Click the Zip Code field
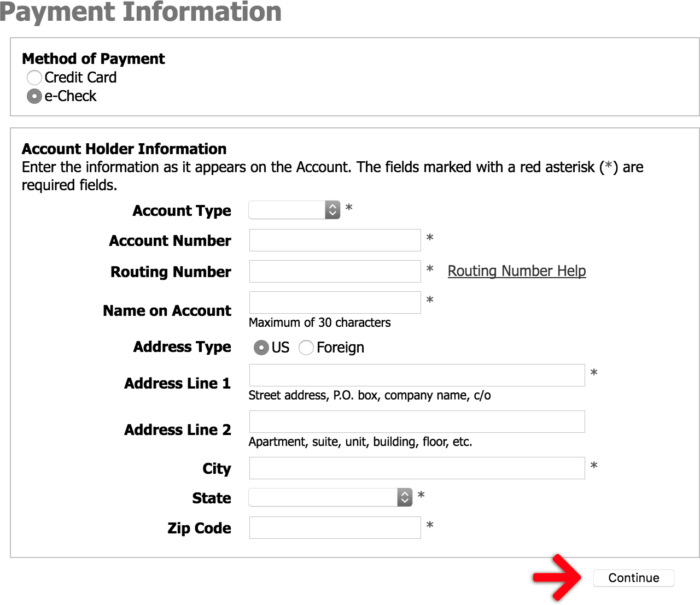The width and height of the screenshot is (700, 605). click(x=335, y=528)
